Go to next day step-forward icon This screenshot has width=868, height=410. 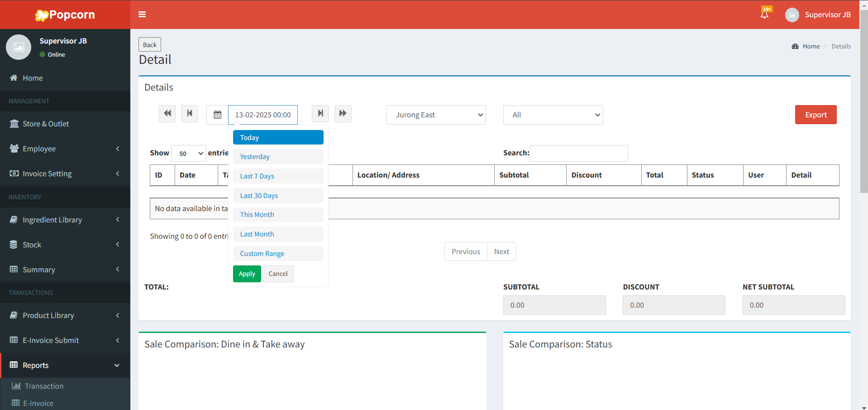tap(320, 113)
